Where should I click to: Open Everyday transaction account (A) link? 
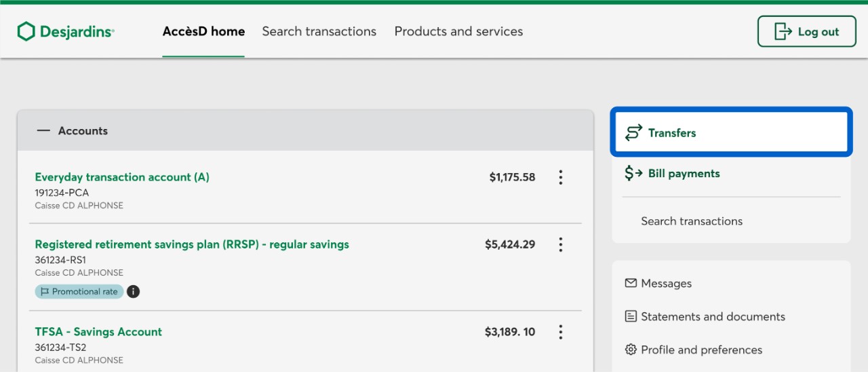pos(122,177)
